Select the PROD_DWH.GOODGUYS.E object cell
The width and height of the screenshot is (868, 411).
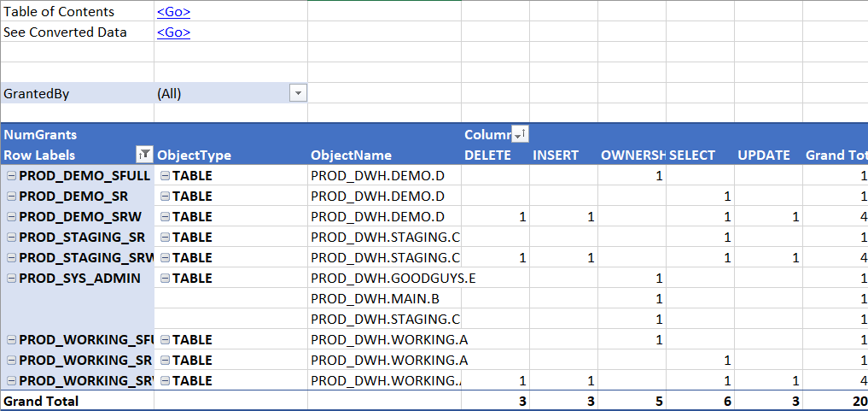[384, 279]
